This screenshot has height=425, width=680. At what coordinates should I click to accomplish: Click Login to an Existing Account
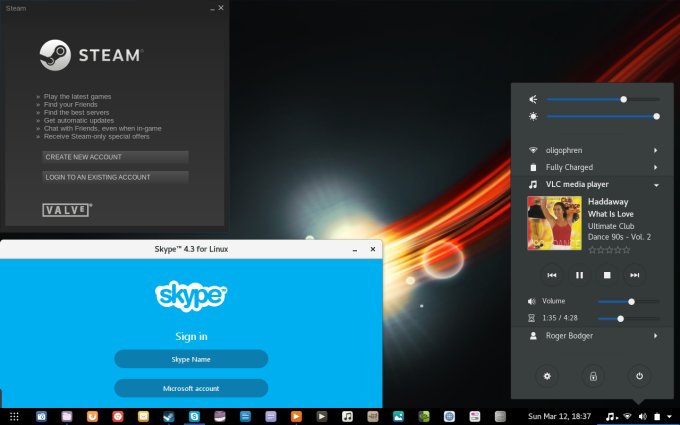[115, 177]
